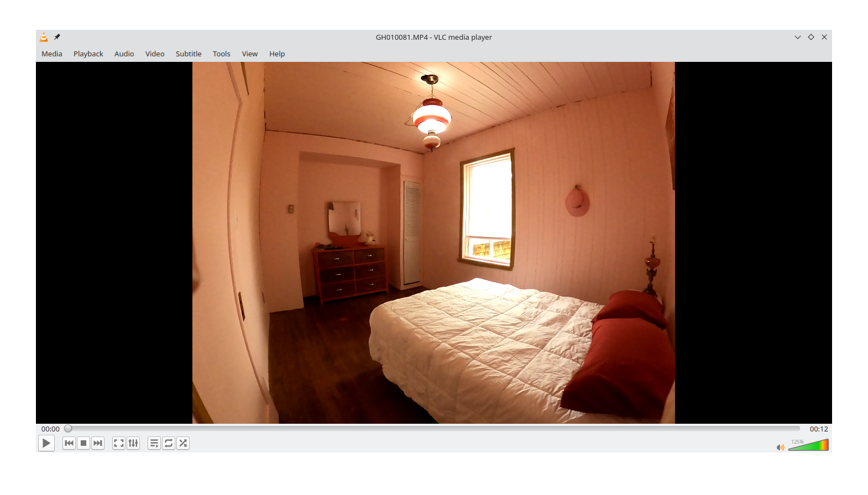
Task: Toggle random shuffle playback
Action: (183, 443)
